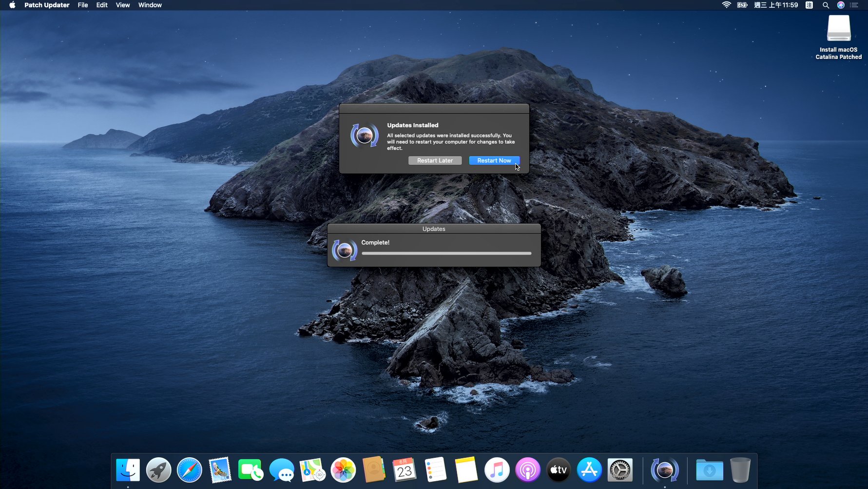Open the View menu

[123, 5]
